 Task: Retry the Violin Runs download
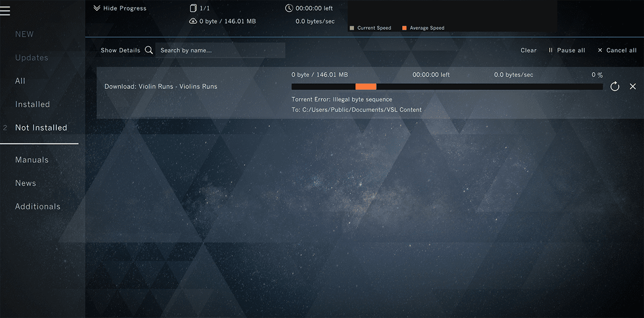615,86
